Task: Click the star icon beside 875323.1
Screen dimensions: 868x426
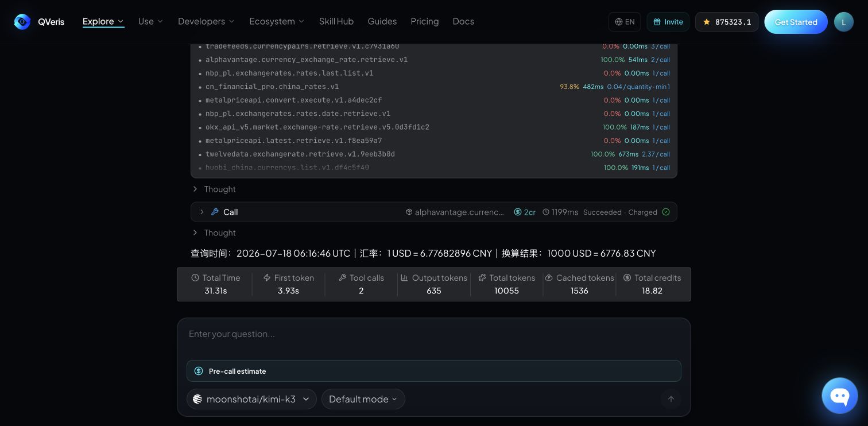Action: (x=707, y=22)
